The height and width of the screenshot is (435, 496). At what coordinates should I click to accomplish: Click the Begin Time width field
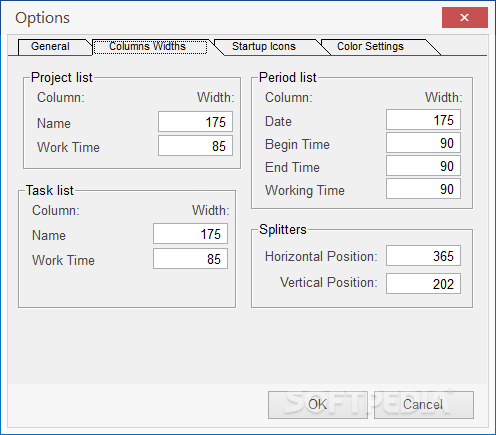click(423, 143)
